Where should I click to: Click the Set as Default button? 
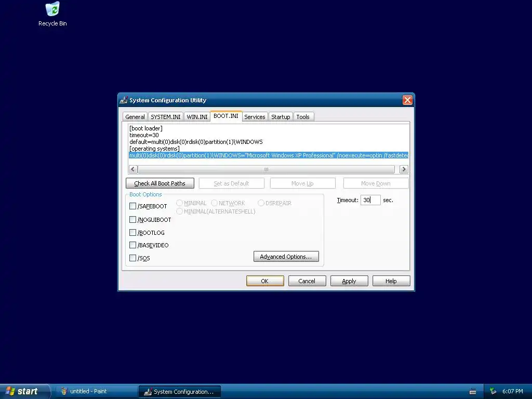(x=231, y=183)
